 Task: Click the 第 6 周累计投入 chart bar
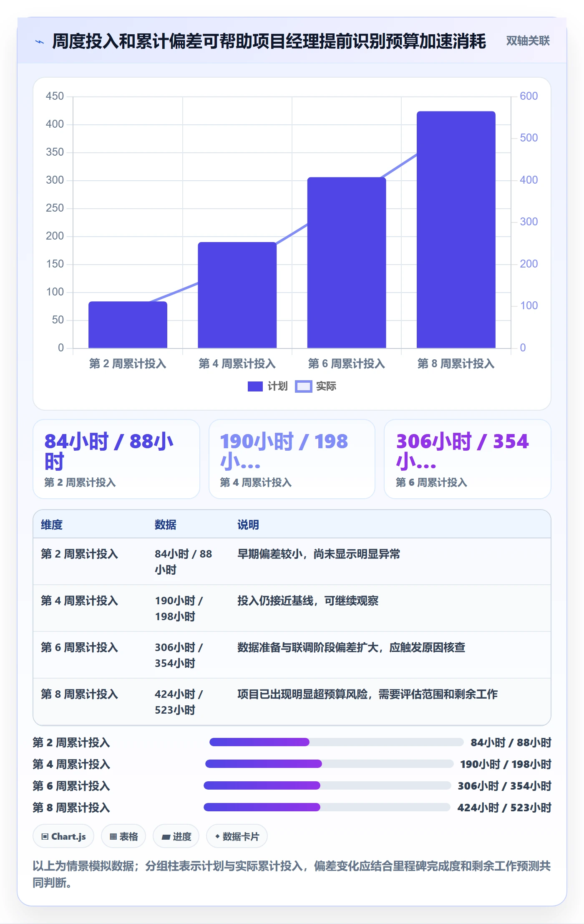point(347,263)
